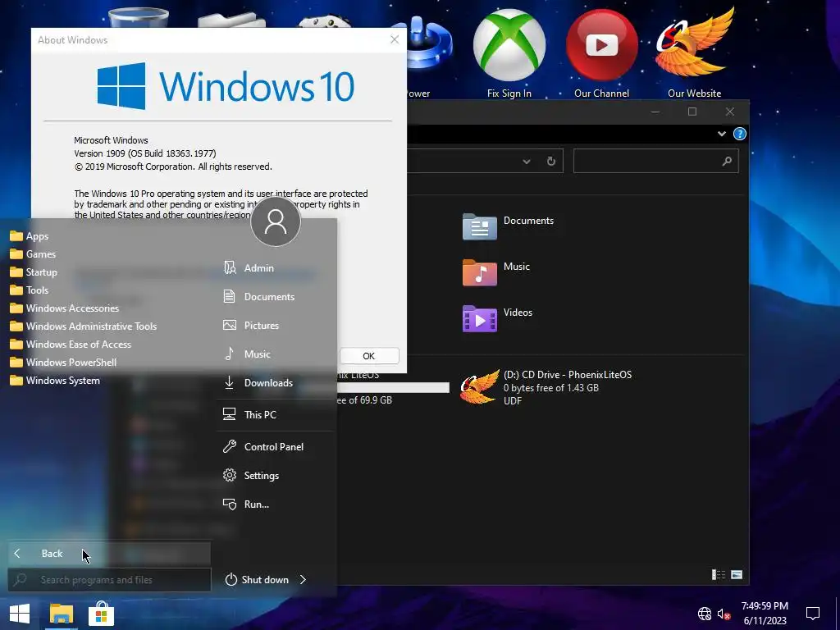Image resolution: width=840 pixels, height=630 pixels.
Task: Open Control Panel from Start menu
Action: 276,447
